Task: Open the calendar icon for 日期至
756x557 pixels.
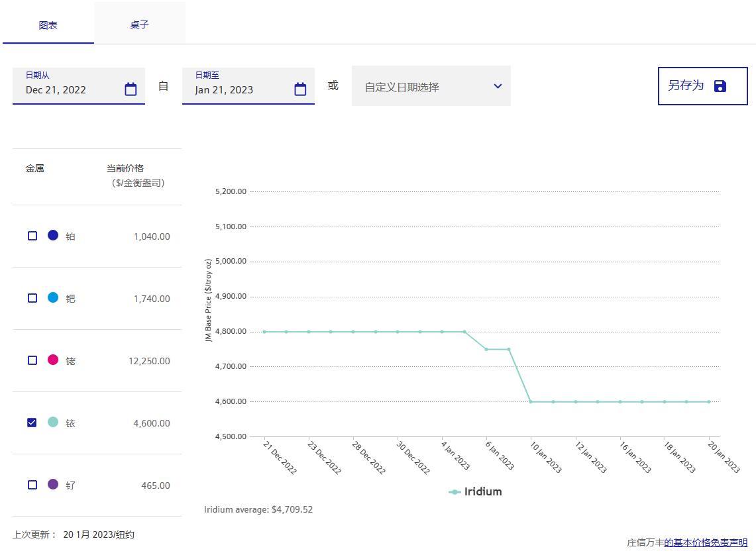Action: click(x=300, y=89)
